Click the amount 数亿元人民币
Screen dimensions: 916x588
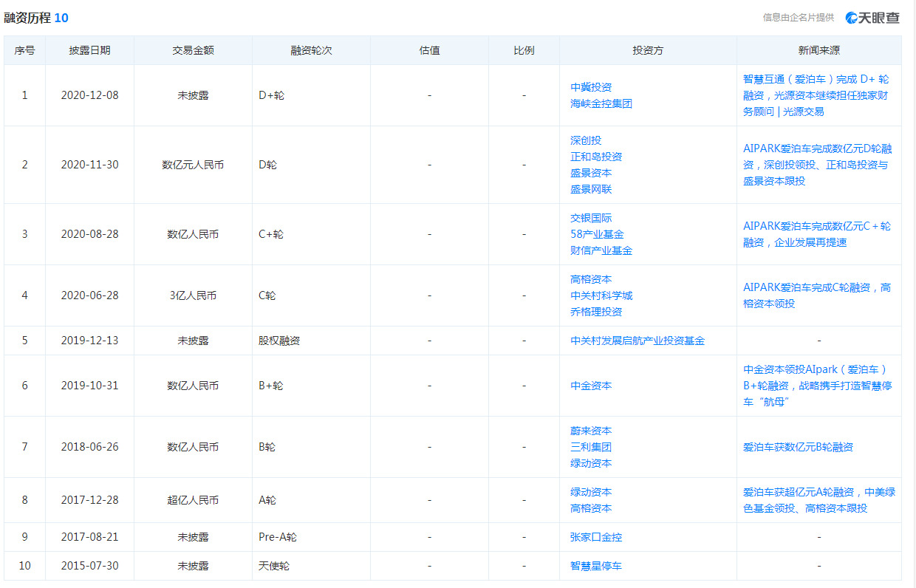click(x=193, y=165)
